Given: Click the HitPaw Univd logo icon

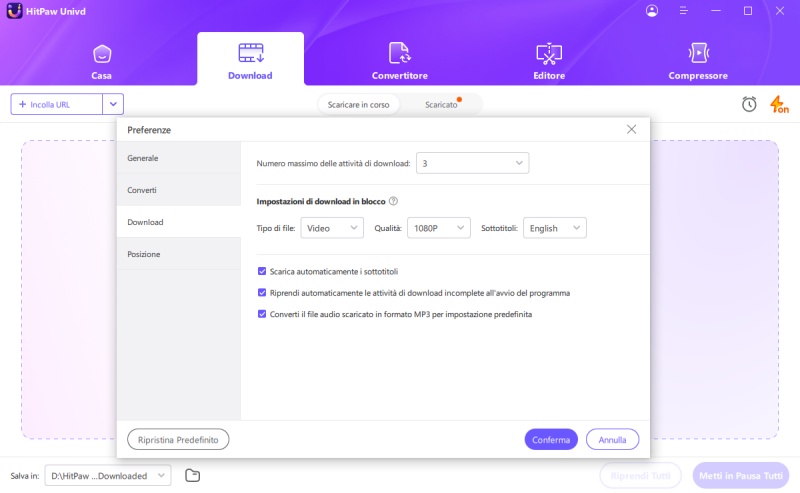Looking at the screenshot, I should [14, 11].
